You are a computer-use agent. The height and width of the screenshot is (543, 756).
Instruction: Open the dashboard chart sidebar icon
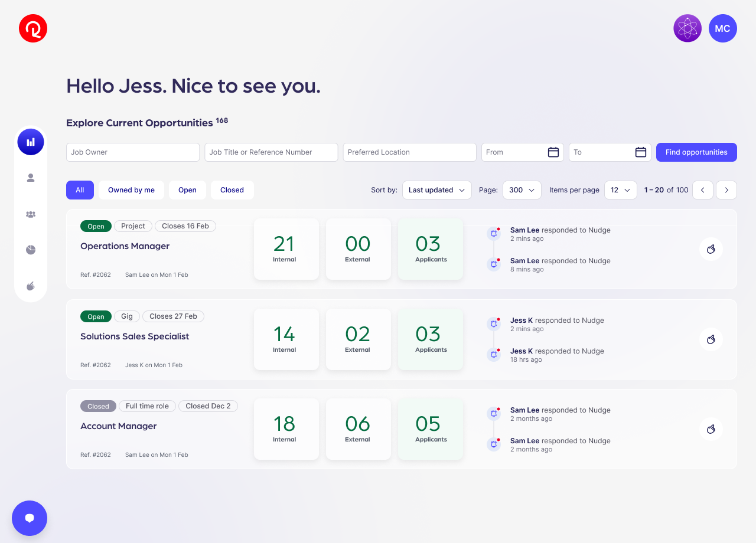tap(31, 142)
